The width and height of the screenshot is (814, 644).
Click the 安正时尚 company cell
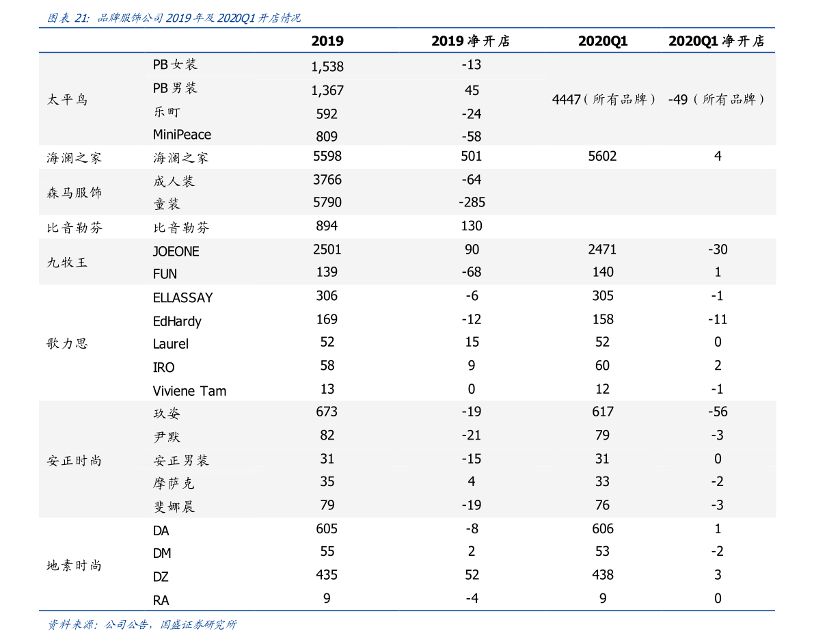point(74,461)
